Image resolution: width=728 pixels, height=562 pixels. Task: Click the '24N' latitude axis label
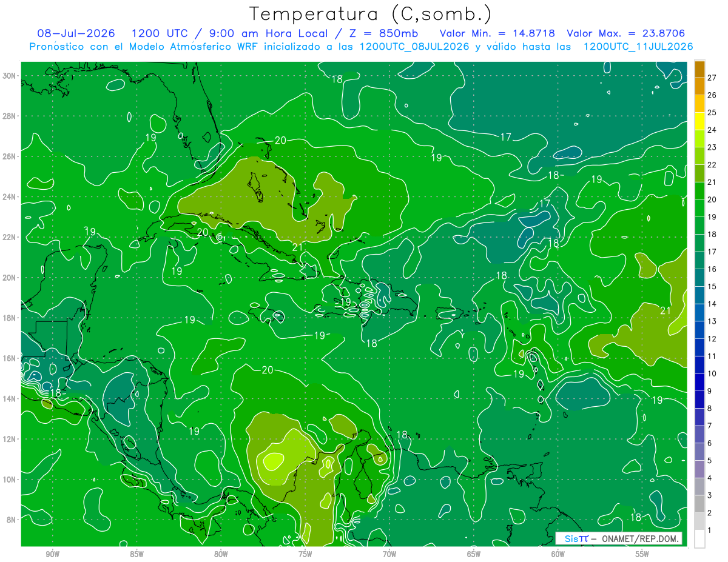pyautogui.click(x=9, y=196)
